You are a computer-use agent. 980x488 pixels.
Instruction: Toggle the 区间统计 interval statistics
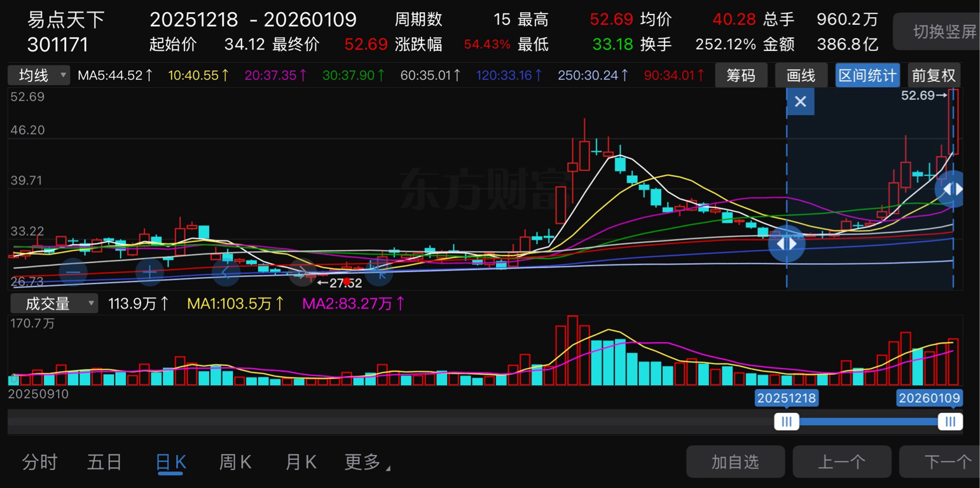pos(867,75)
